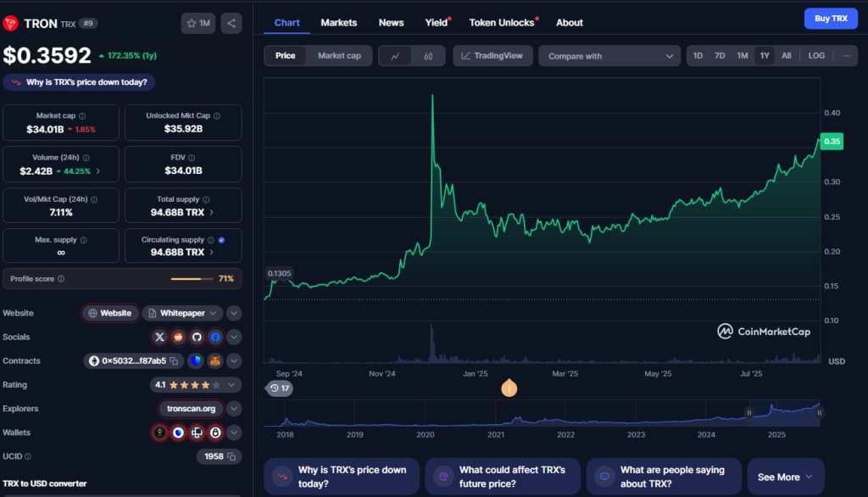Expand more Website links chevron
Screen dimensions: 868x497
234,313
